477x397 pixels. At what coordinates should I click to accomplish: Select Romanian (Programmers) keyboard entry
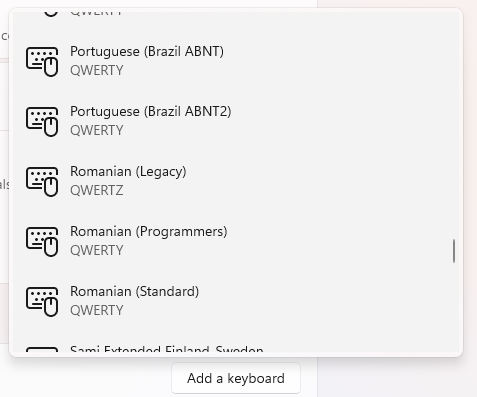(x=148, y=231)
